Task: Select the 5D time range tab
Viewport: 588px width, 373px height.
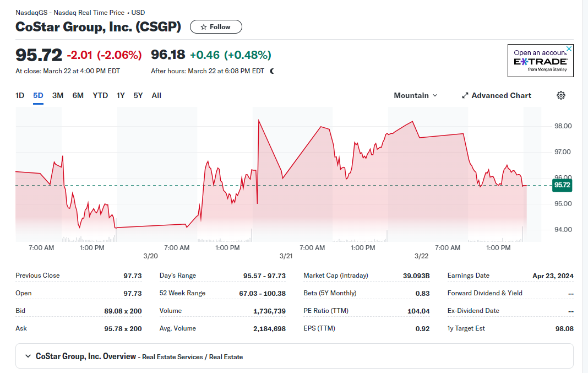Action: [38, 95]
